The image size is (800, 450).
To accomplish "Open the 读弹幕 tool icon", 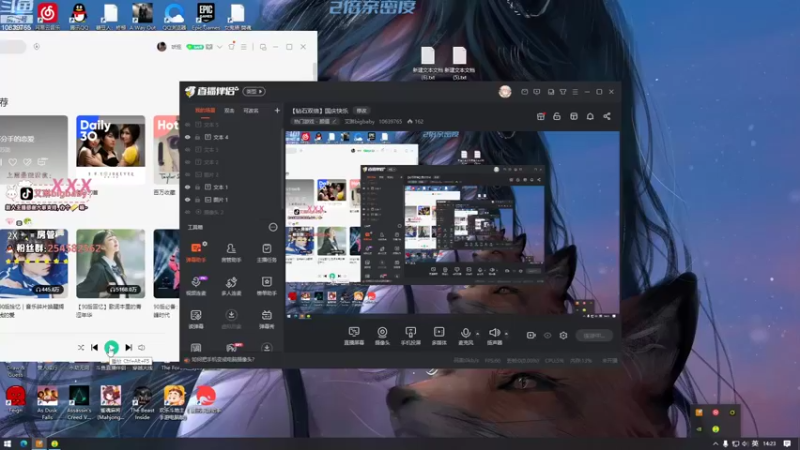I will [196, 319].
